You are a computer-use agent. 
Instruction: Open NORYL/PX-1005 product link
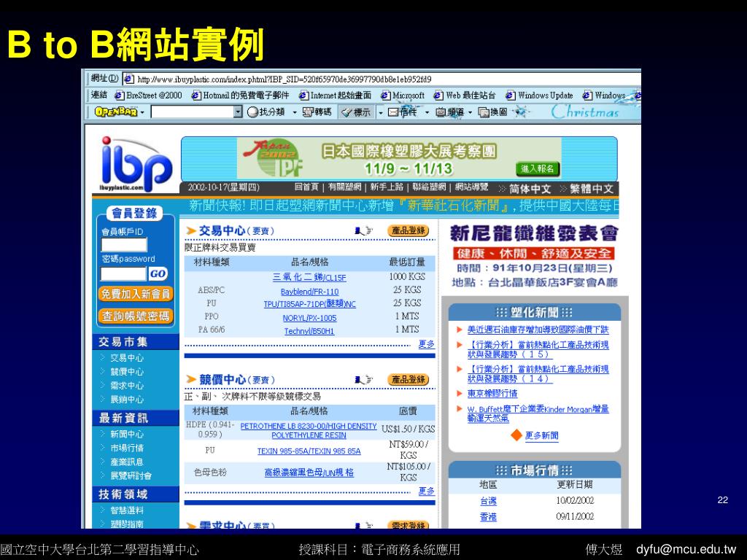coord(309,318)
